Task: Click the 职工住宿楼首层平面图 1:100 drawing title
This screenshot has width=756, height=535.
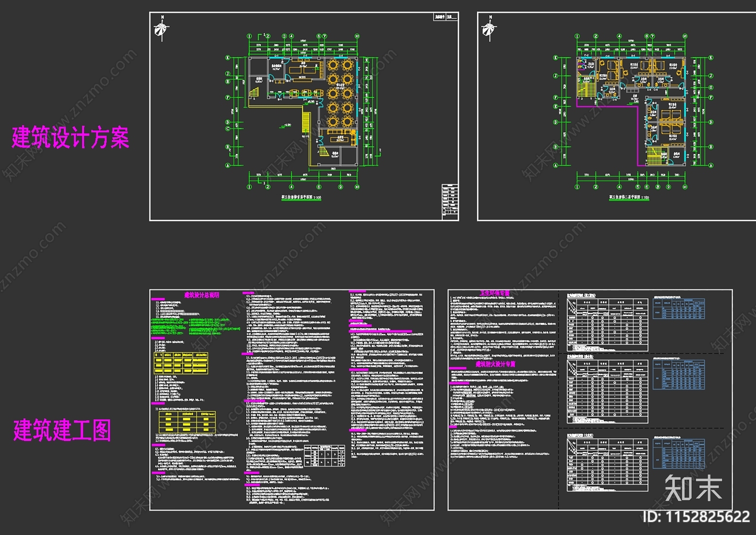Action: pos(301,198)
